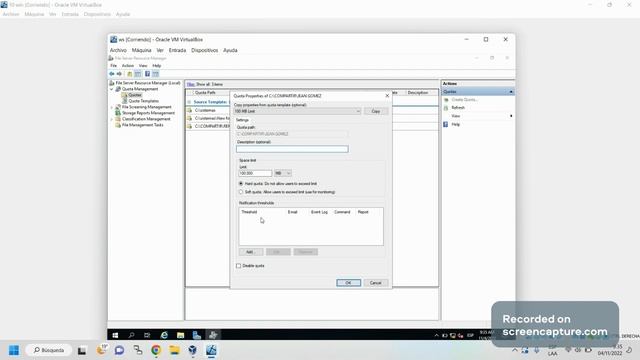Click Help in Actions pane
640x360 pixels.
click(x=456, y=124)
